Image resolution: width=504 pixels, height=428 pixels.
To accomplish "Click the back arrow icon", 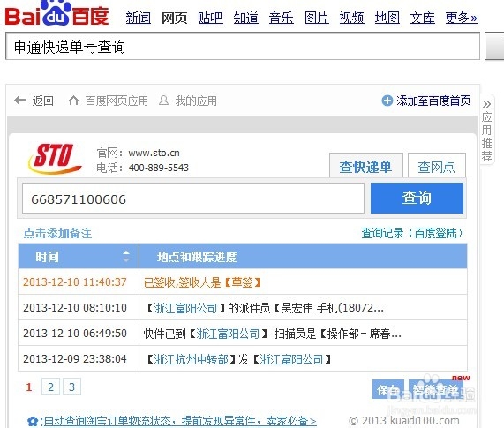I will pyautogui.click(x=20, y=101).
